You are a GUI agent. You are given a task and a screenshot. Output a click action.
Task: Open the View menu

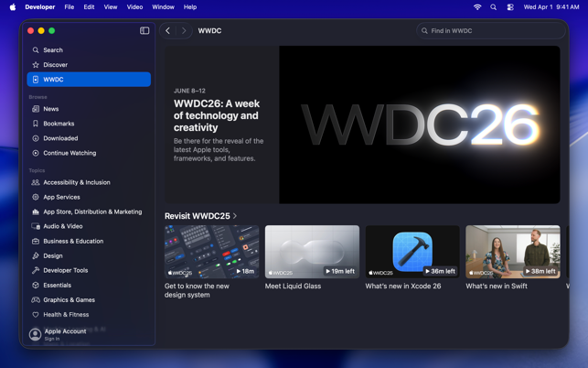point(111,7)
